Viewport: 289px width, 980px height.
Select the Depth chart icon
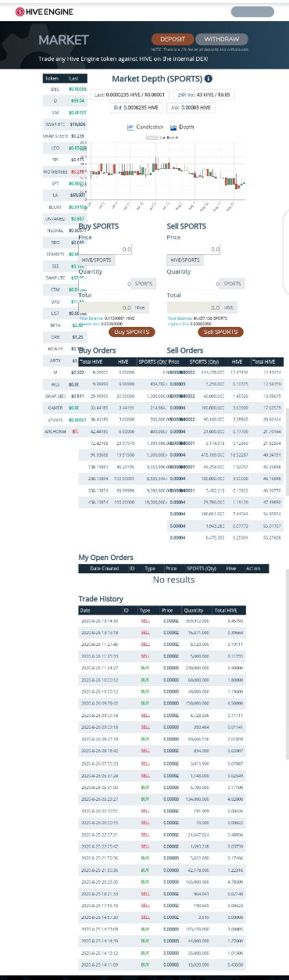[x=173, y=127]
